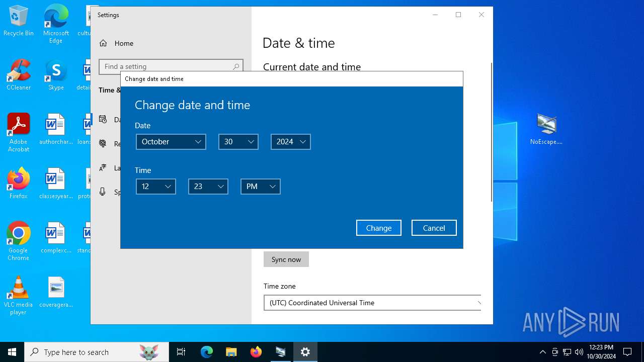Click the search magnifier in Find a setting
644x362 pixels.
click(236, 66)
